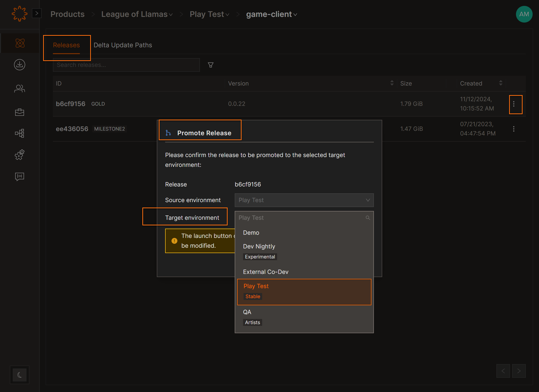Expand the sidebar with arrow toggle
The width and height of the screenshot is (539, 392).
click(37, 13)
